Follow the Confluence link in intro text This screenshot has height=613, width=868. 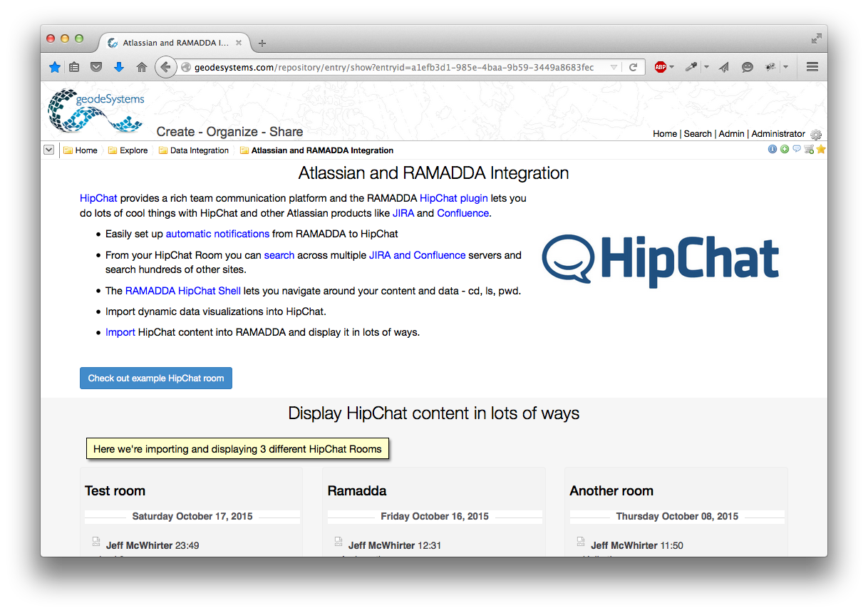pyautogui.click(x=463, y=213)
